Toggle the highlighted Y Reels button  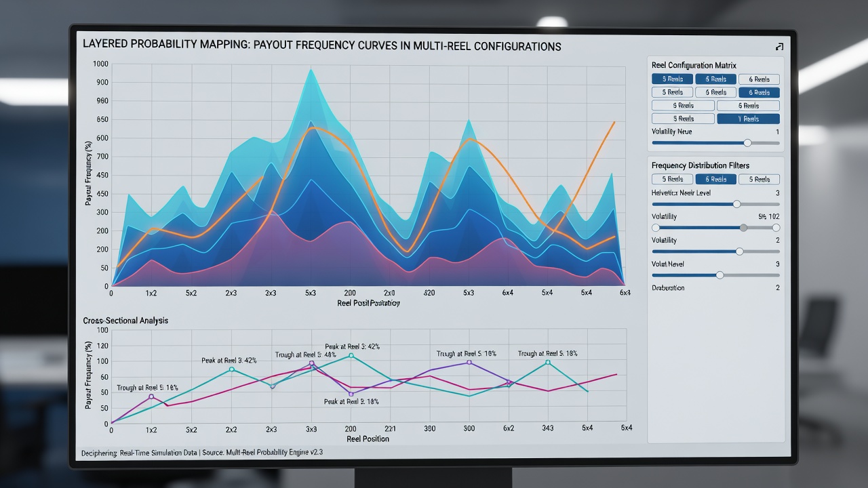pyautogui.click(x=748, y=119)
